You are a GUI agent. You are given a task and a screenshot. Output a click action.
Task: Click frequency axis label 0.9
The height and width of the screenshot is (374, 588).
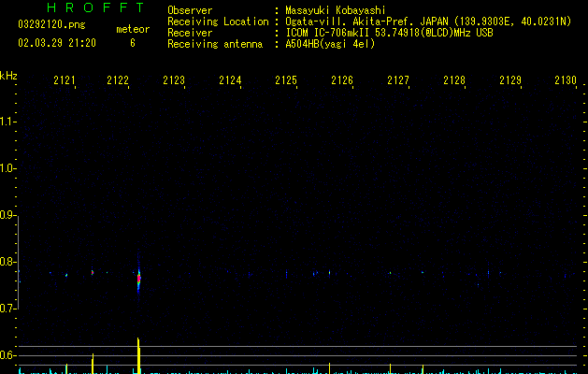tap(7, 215)
